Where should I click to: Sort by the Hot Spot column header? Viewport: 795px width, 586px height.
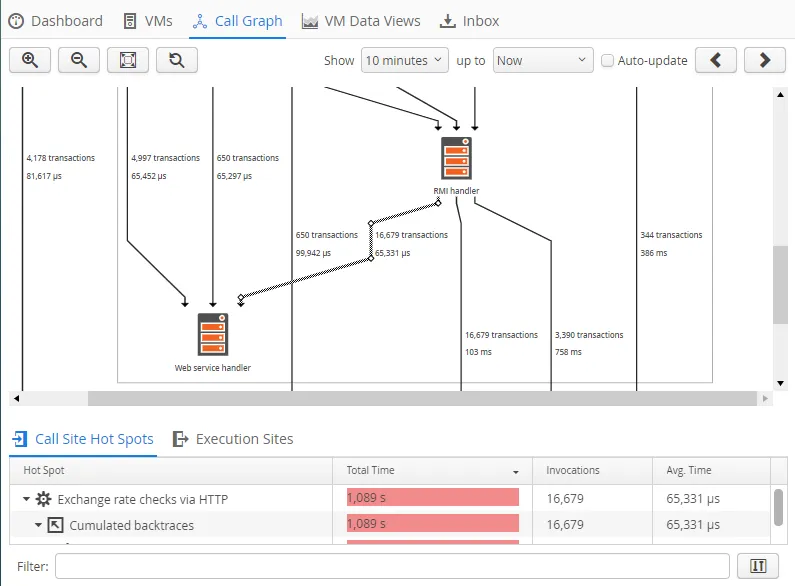point(171,470)
